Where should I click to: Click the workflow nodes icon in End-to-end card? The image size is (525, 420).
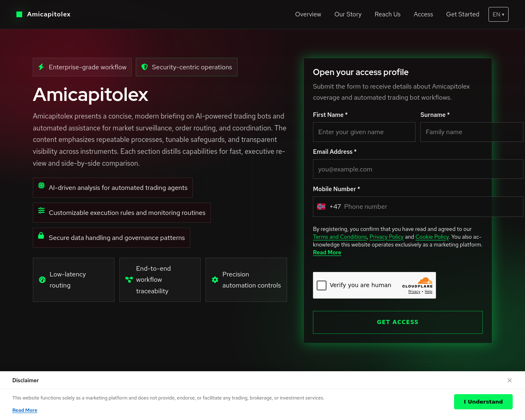129,280
